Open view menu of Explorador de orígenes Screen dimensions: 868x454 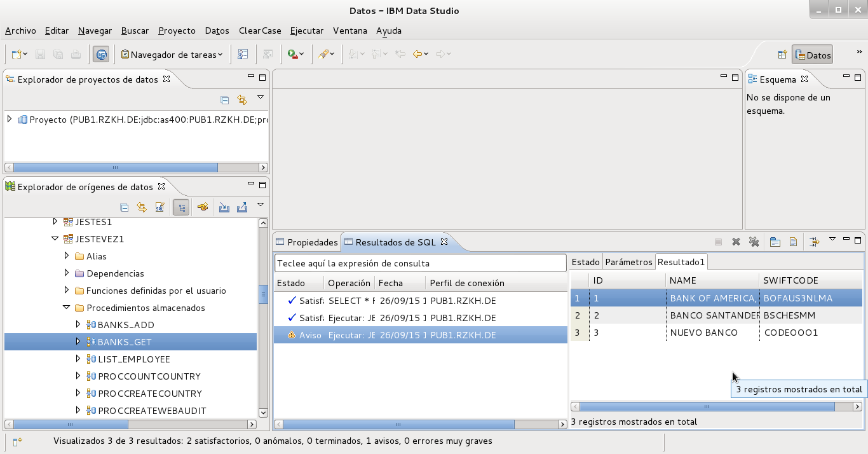point(261,205)
